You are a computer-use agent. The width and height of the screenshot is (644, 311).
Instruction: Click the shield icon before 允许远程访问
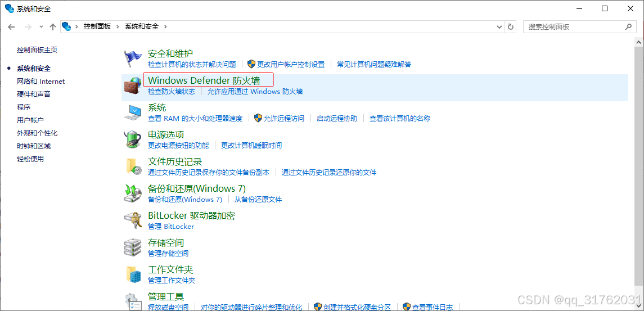258,118
